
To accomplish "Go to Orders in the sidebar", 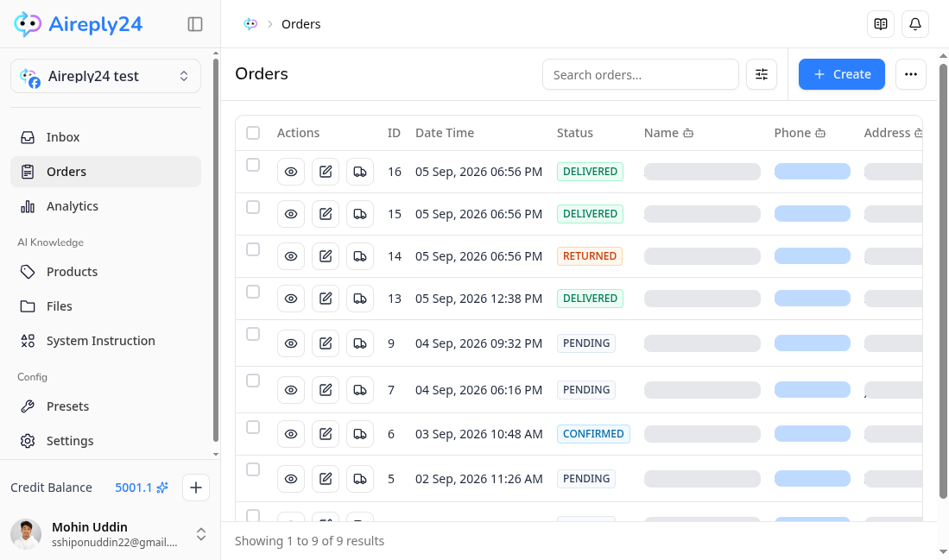I will pyautogui.click(x=105, y=172).
